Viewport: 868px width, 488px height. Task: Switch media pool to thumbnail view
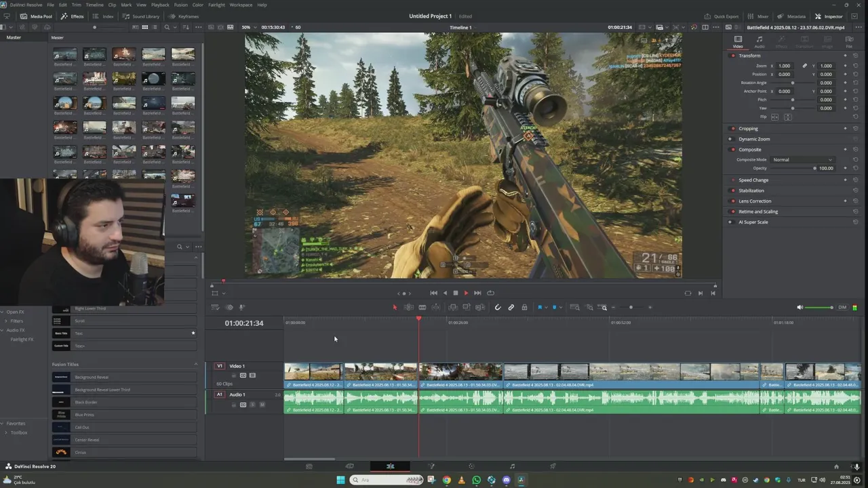point(145,27)
